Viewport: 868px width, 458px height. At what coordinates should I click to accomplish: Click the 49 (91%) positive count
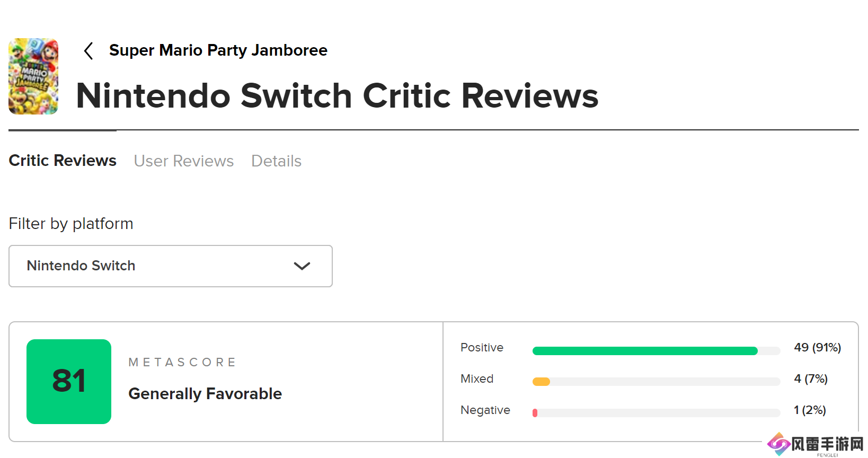(817, 348)
